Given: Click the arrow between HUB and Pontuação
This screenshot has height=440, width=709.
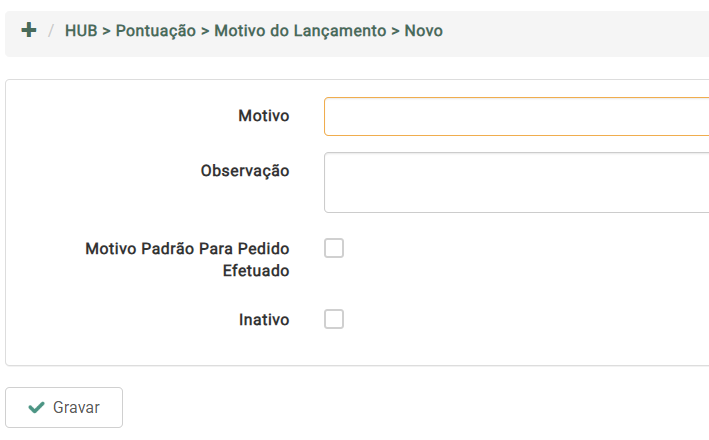Looking at the screenshot, I should (x=106, y=31).
